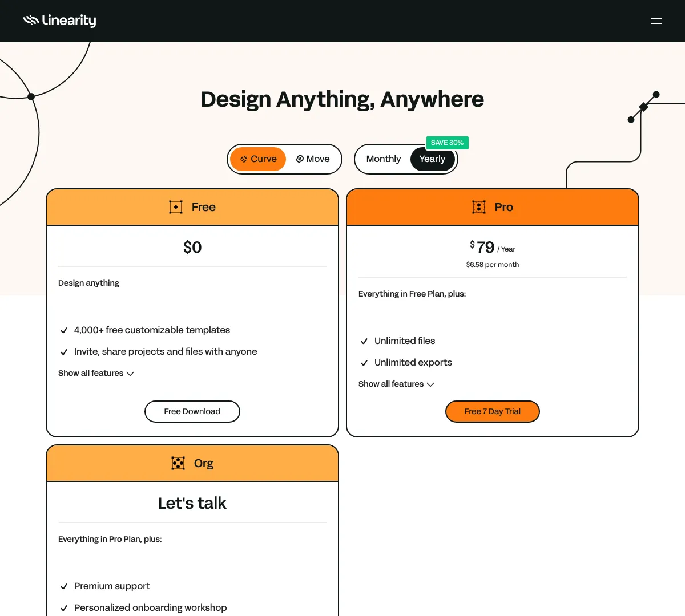
Task: Click the $0 price
Action: [x=192, y=247]
